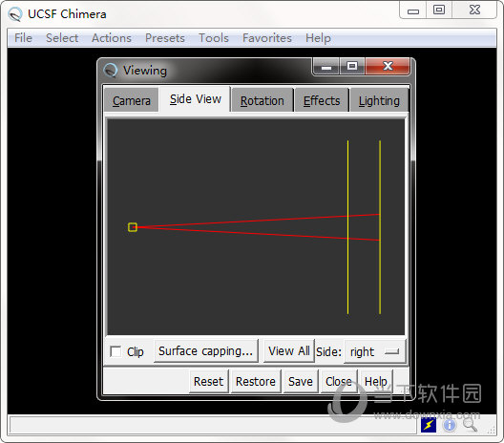Click the blue info balloon icon

click(450, 425)
